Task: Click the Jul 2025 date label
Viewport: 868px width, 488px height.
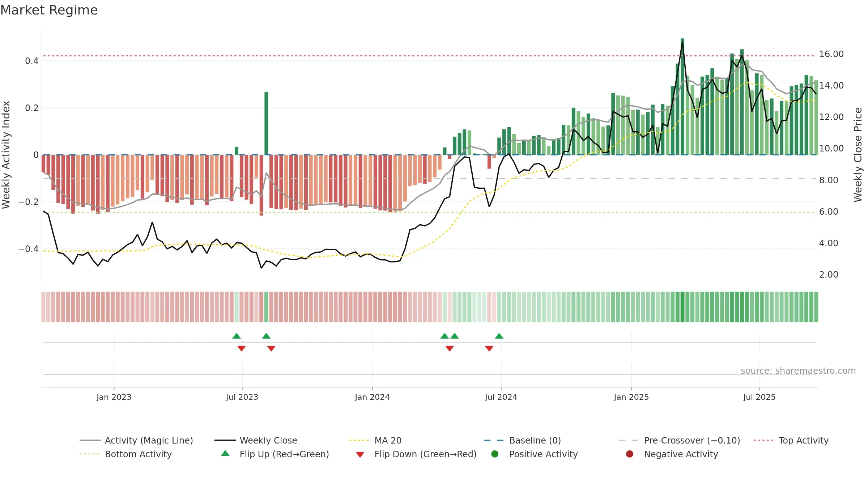Action: click(759, 397)
